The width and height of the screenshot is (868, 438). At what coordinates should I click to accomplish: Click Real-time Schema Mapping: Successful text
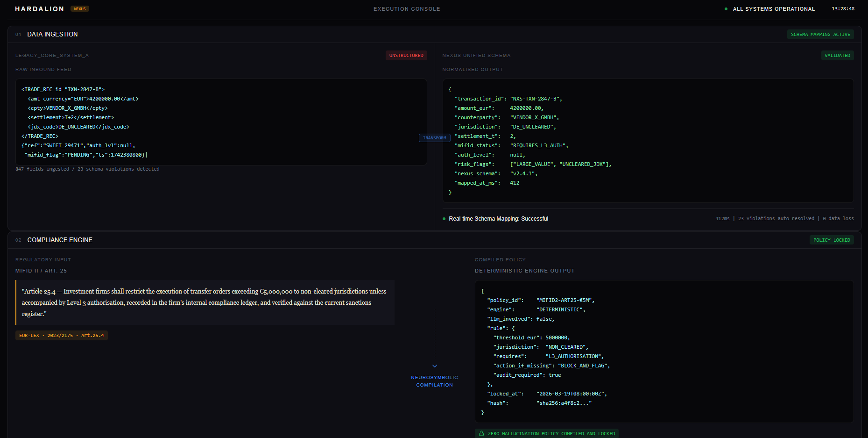499,219
